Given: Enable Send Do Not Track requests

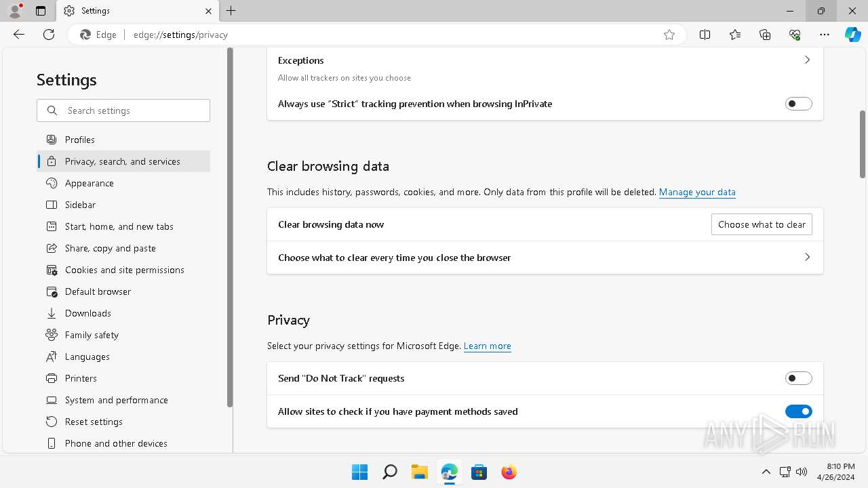Looking at the screenshot, I should click(x=798, y=378).
